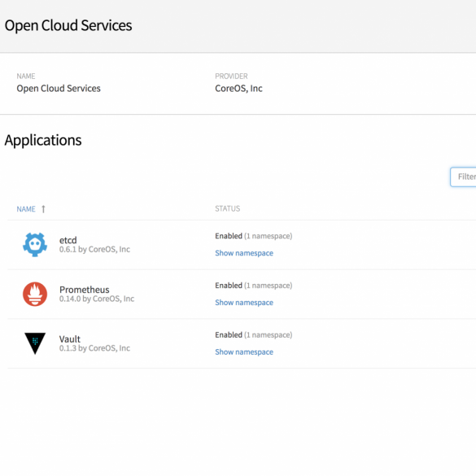Click the 'Open Cloud Services' name value
476x476 pixels.
pyautogui.click(x=59, y=89)
